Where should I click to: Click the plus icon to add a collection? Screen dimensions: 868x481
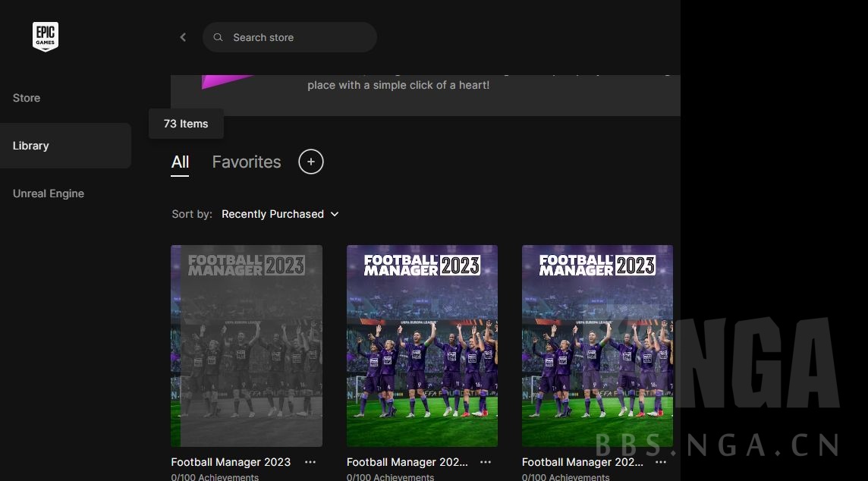(x=310, y=161)
